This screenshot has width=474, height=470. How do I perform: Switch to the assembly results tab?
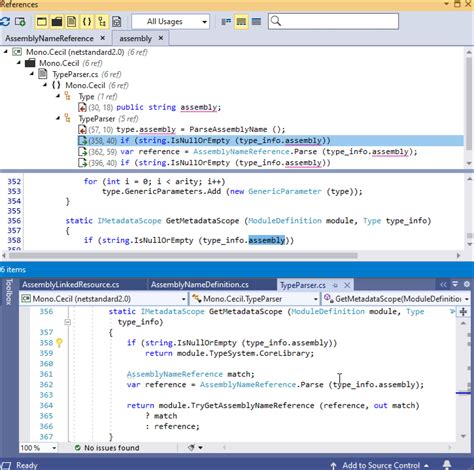[135, 39]
